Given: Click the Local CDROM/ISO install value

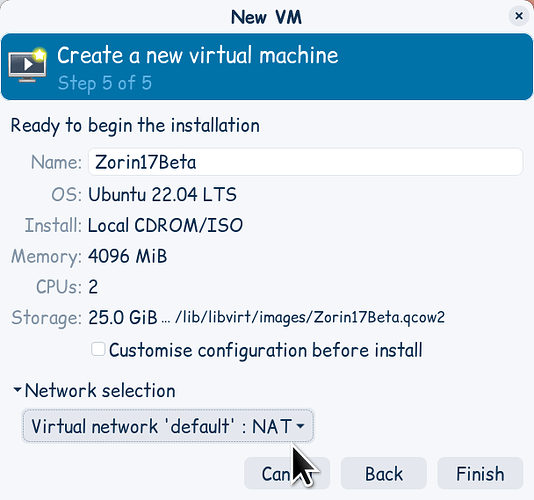Looking at the screenshot, I should (165, 225).
